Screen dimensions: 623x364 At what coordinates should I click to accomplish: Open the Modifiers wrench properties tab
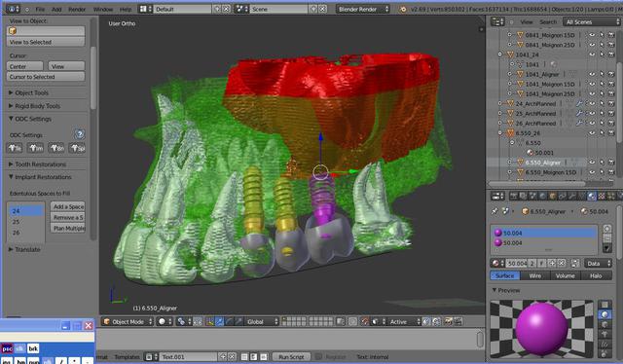tap(572, 196)
